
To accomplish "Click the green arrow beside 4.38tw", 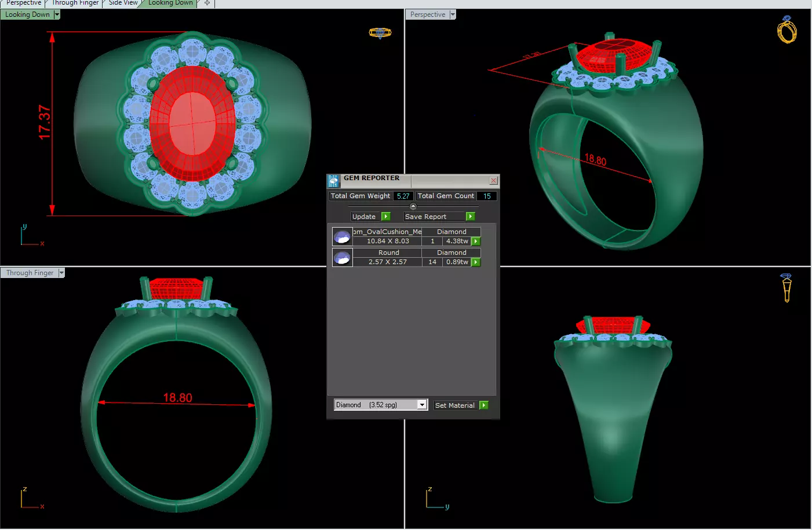I will coord(476,242).
